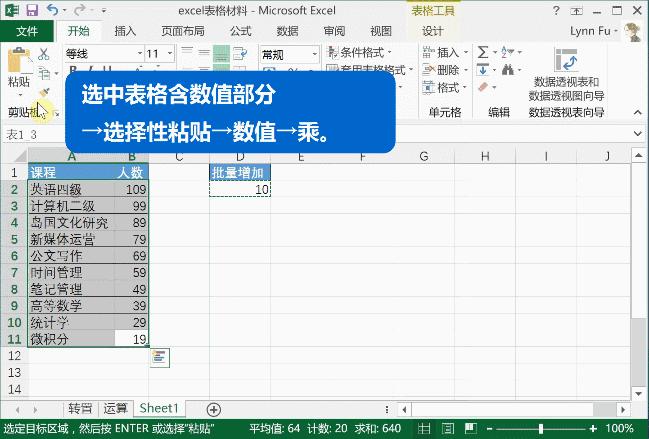Select column H header

[485, 156]
